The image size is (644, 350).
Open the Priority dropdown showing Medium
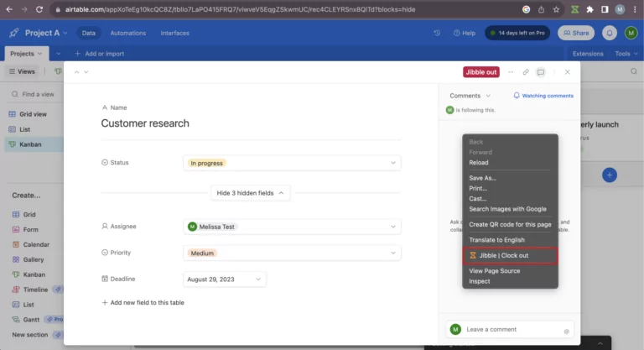(x=291, y=253)
